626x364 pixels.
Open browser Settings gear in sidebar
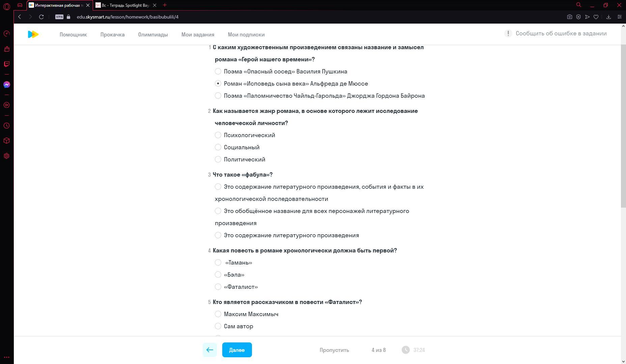point(7,156)
